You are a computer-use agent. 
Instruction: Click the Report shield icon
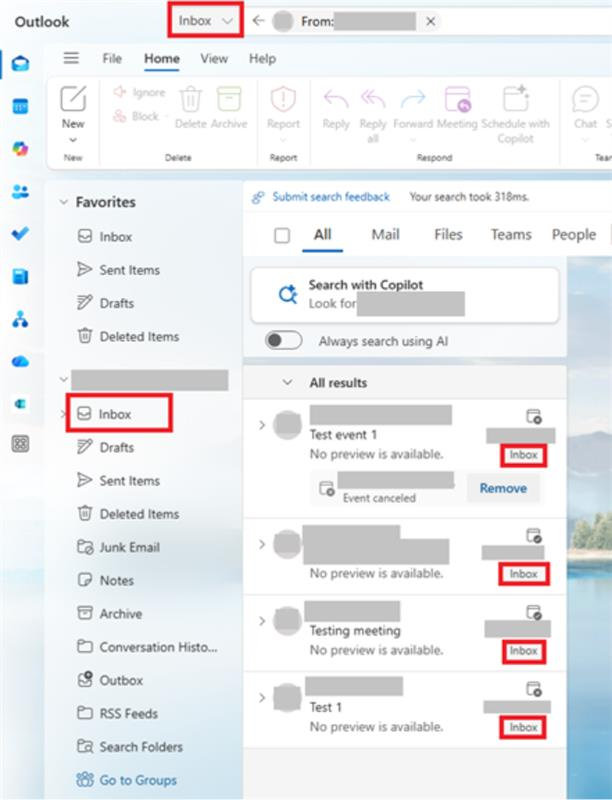click(x=283, y=98)
